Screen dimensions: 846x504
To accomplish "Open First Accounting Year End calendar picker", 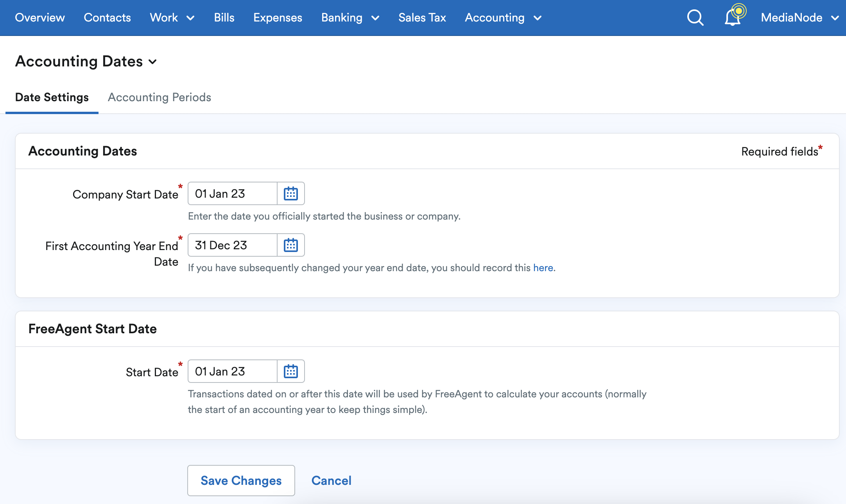I will (291, 245).
